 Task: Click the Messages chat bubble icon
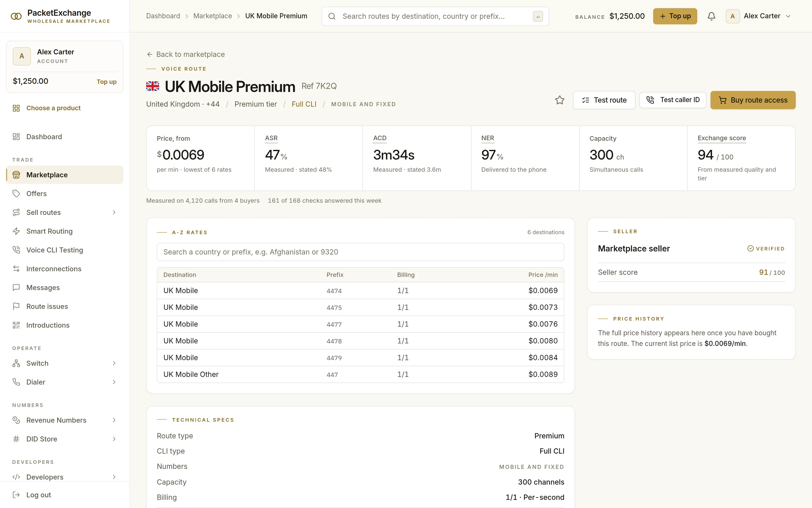pos(16,288)
